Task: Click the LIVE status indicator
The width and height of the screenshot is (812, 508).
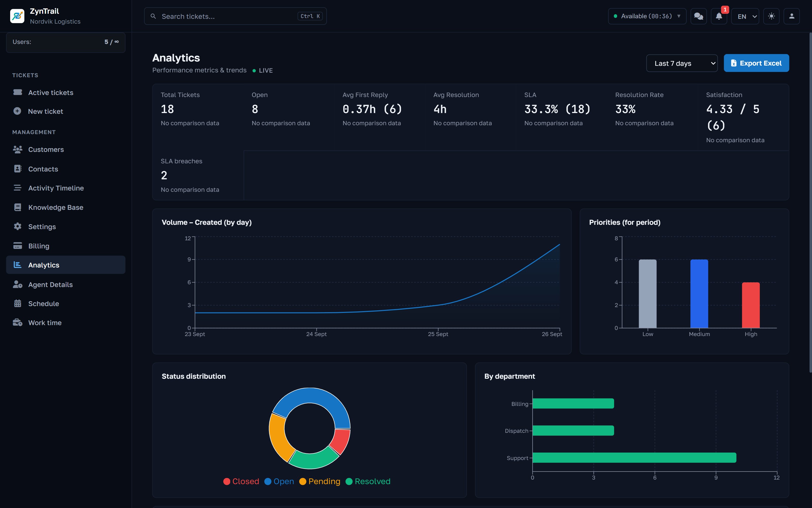Action: point(262,71)
